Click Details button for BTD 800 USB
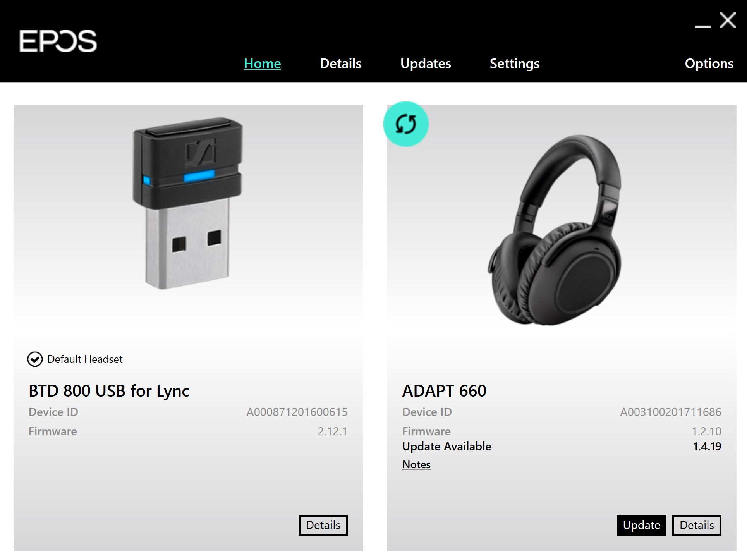This screenshot has width=747, height=560. (323, 525)
